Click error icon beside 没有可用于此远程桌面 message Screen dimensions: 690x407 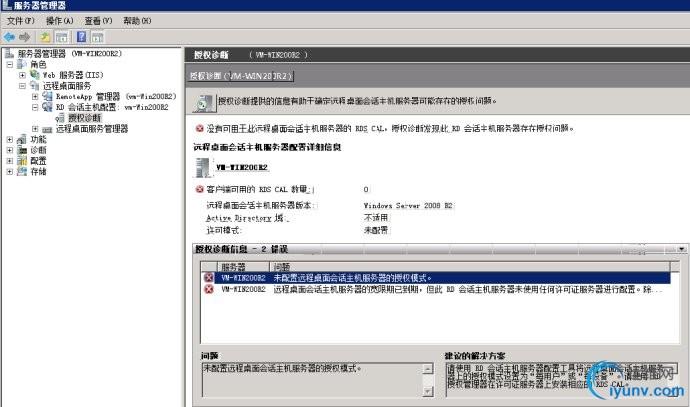(200, 128)
